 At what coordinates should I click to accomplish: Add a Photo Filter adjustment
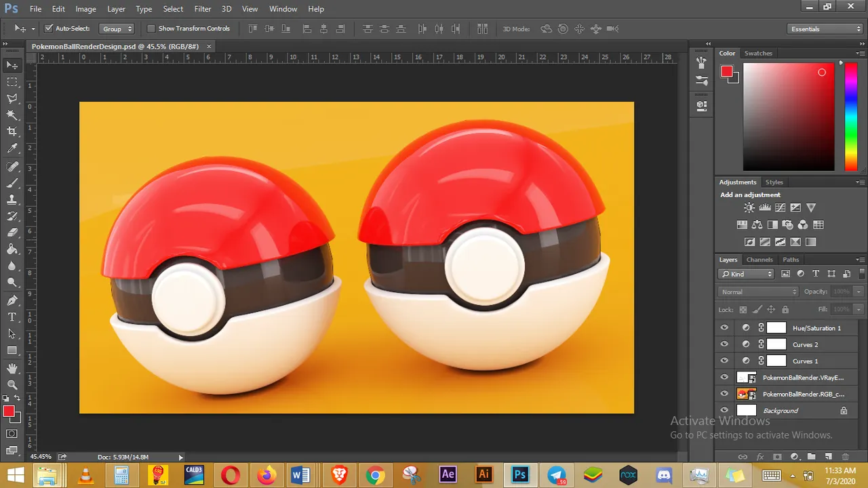click(787, 225)
